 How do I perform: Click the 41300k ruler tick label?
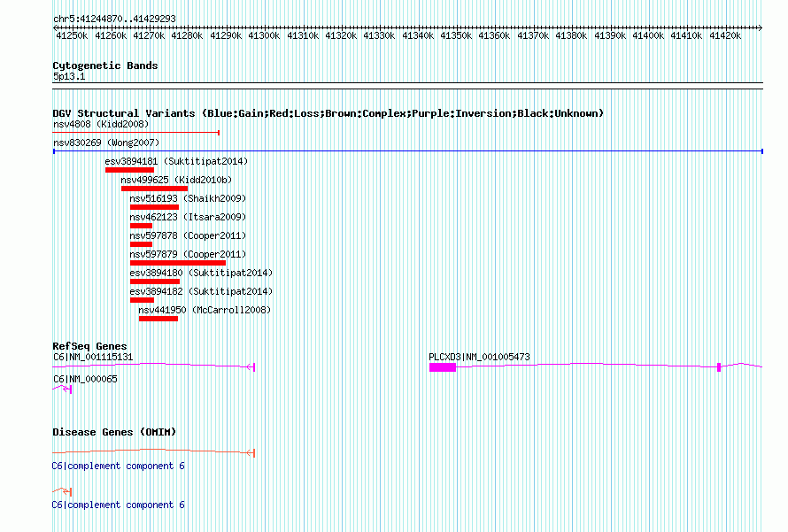coord(264,36)
